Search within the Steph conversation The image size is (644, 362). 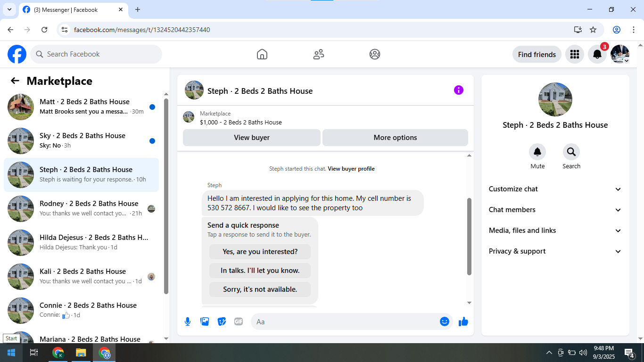point(571,152)
